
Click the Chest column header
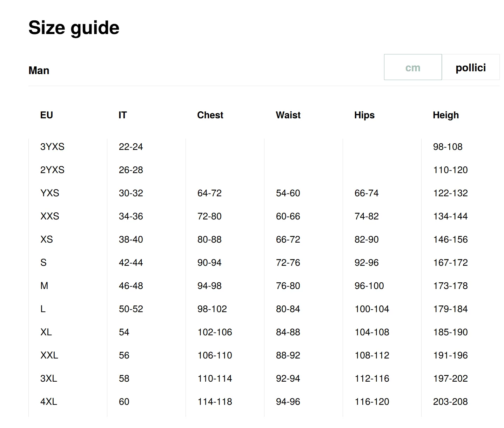coord(210,115)
